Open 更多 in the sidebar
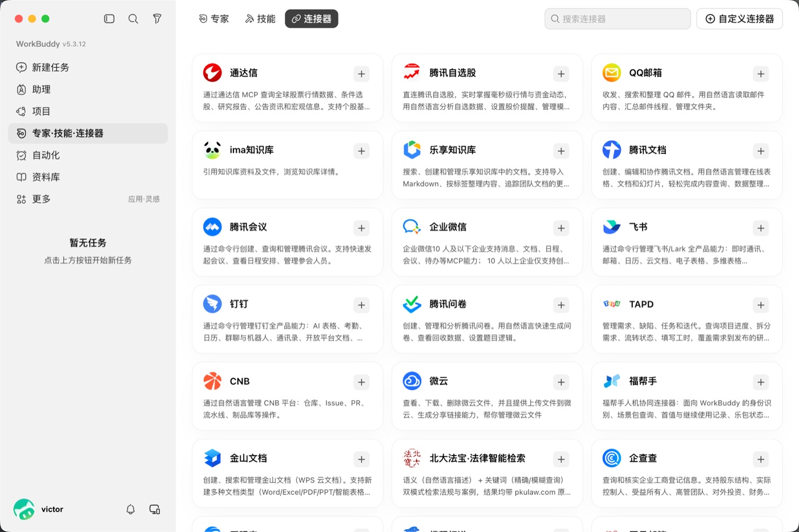The height and width of the screenshot is (532, 799). [88, 199]
